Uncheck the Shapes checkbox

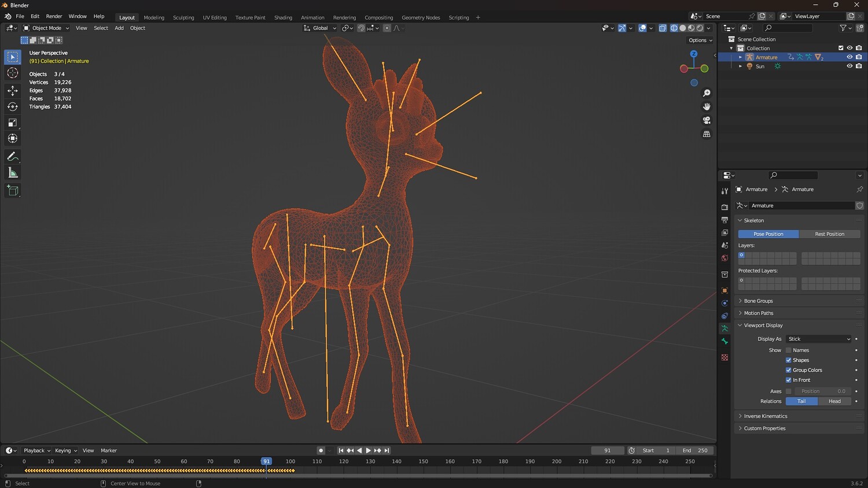788,360
